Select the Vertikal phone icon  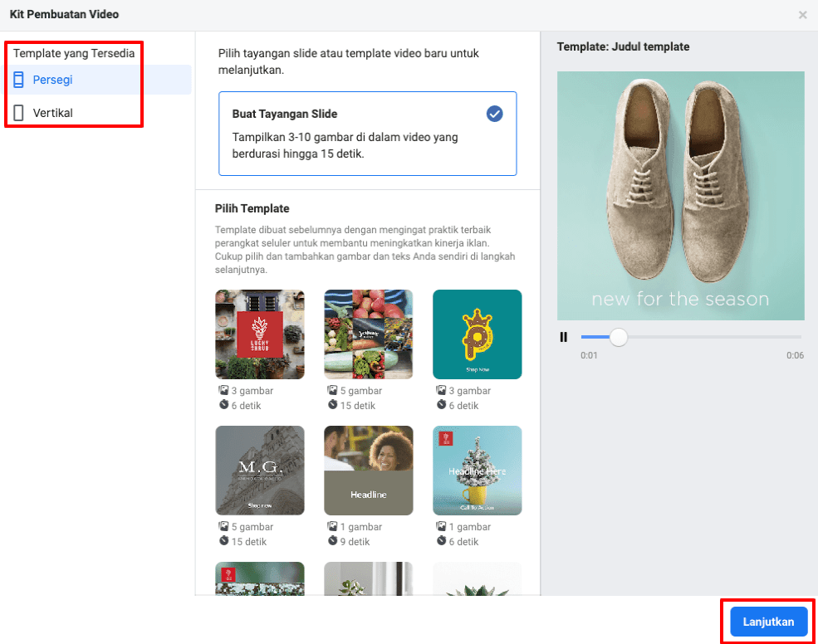coord(18,113)
